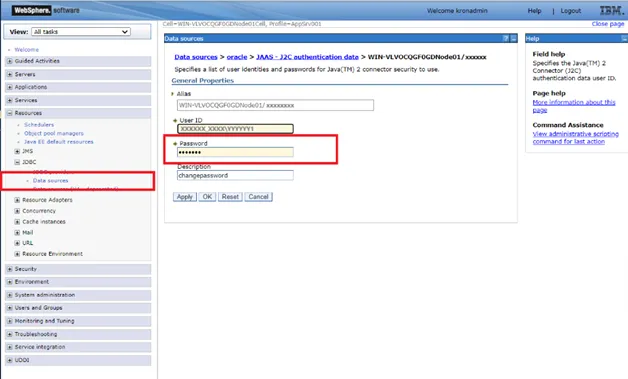This screenshot has width=628, height=379.
Task: Click the Help link in header
Action: tap(534, 11)
